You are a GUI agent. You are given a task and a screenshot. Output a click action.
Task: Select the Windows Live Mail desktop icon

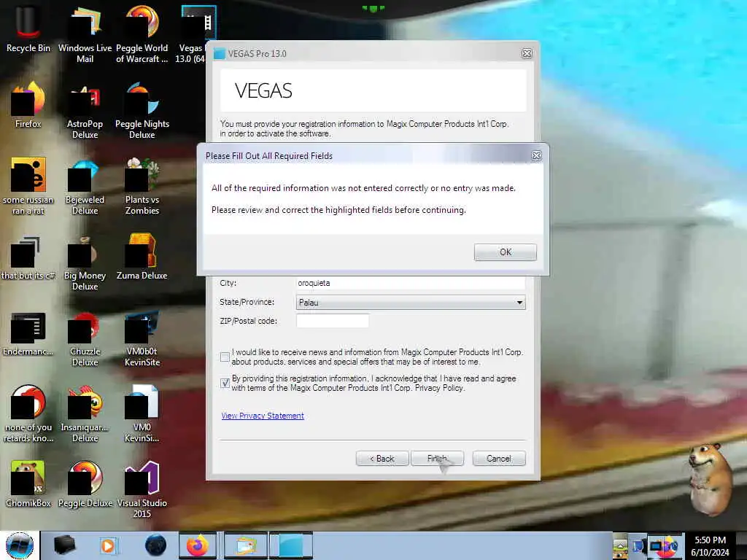tap(85, 34)
